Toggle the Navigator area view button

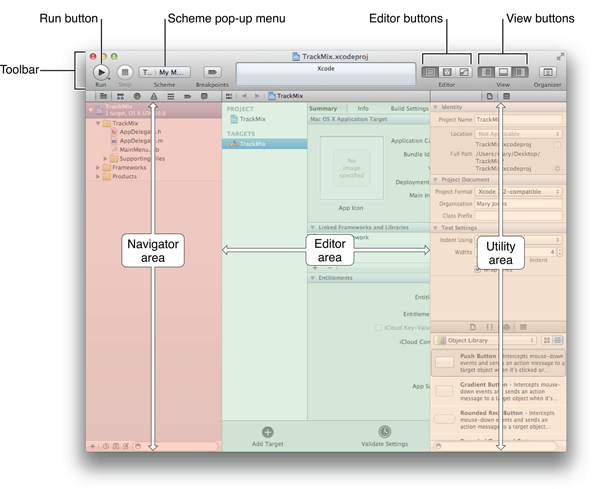[487, 72]
